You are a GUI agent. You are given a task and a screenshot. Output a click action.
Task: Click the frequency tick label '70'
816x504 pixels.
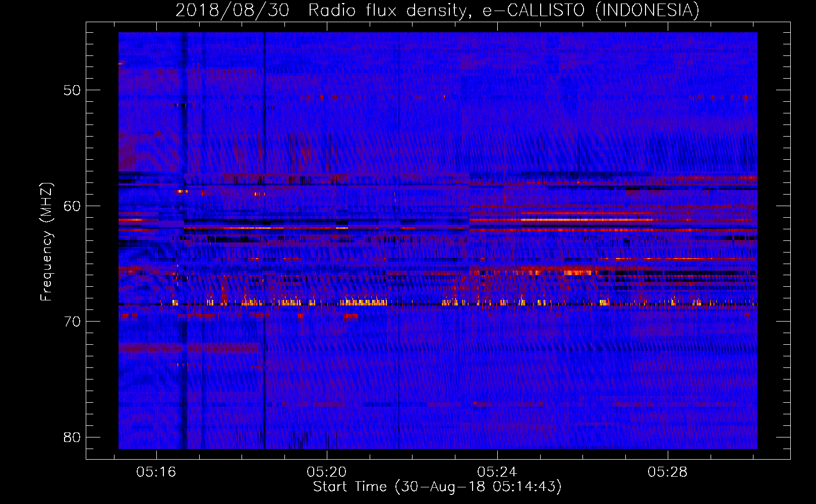[x=72, y=322]
